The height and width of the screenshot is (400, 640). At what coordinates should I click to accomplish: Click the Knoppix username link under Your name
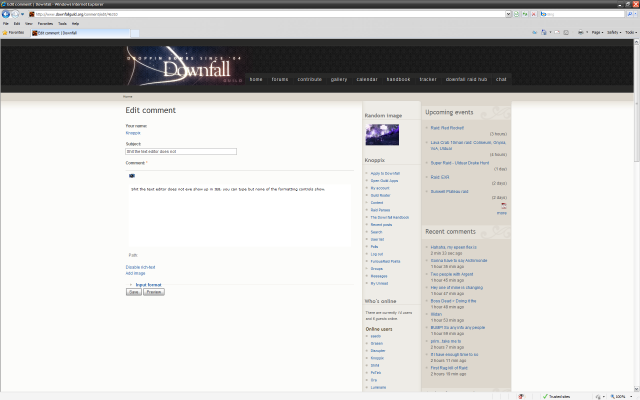tap(133, 133)
